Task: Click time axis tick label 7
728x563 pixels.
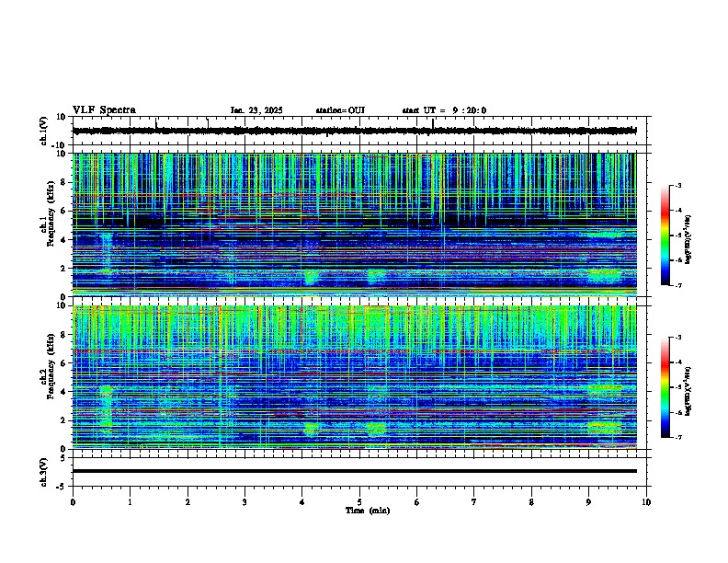Action: 474,502
